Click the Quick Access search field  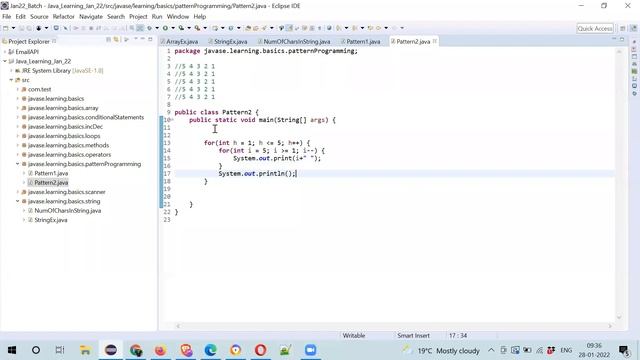595,28
